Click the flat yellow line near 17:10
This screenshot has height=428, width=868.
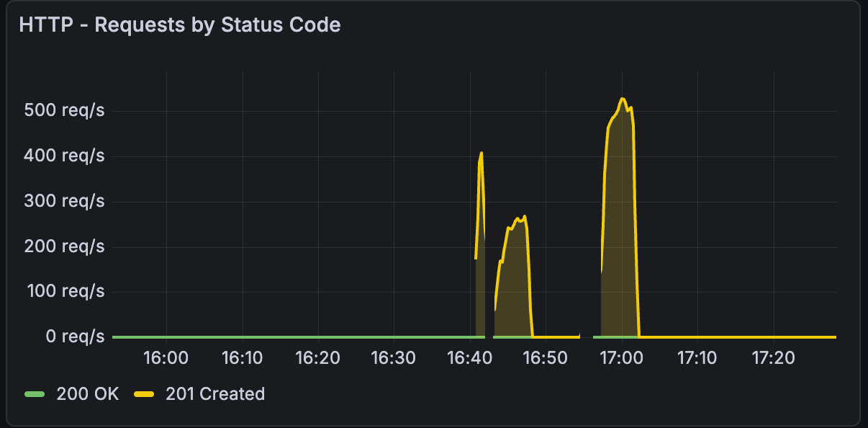(698, 335)
